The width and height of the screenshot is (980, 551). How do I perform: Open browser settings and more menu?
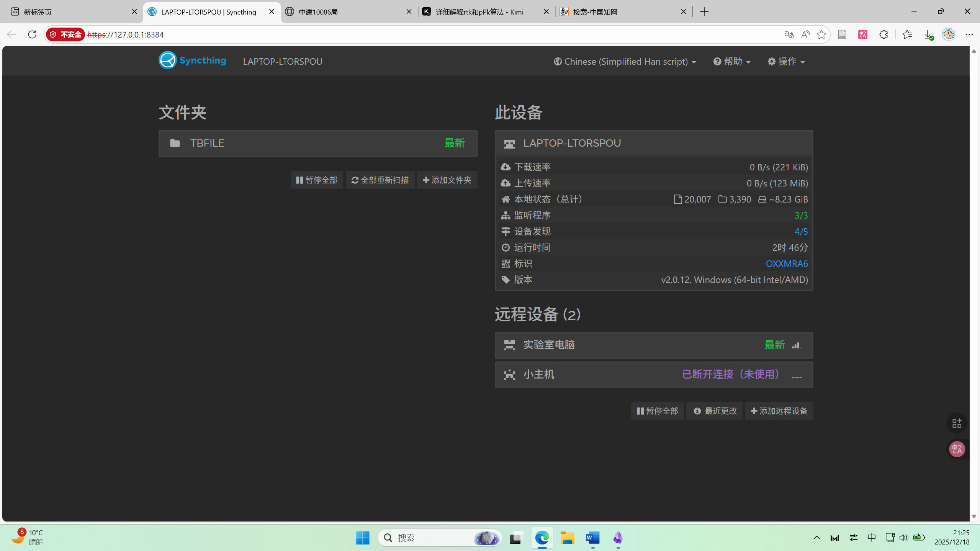click(x=969, y=34)
